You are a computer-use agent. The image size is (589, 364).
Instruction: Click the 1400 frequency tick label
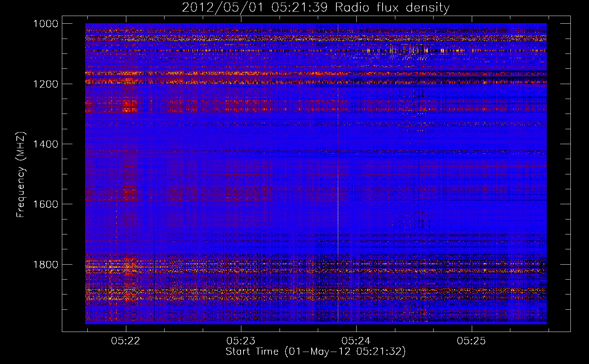coord(46,144)
